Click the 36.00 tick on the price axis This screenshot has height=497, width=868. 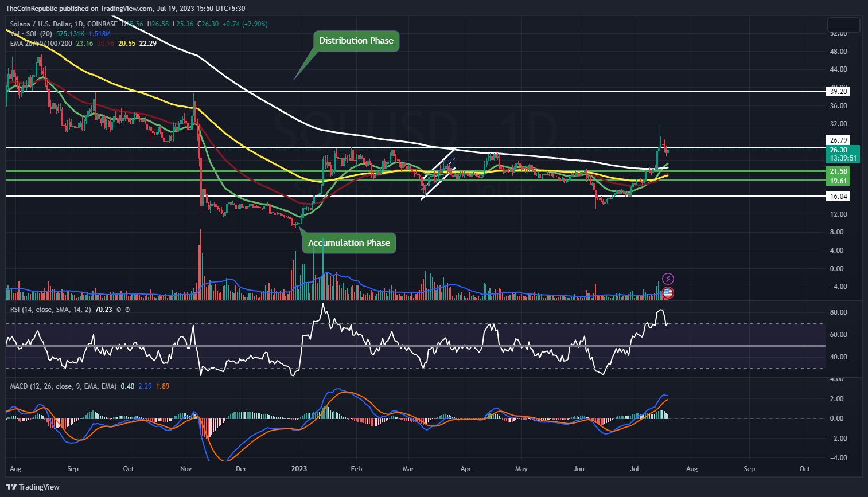click(838, 106)
